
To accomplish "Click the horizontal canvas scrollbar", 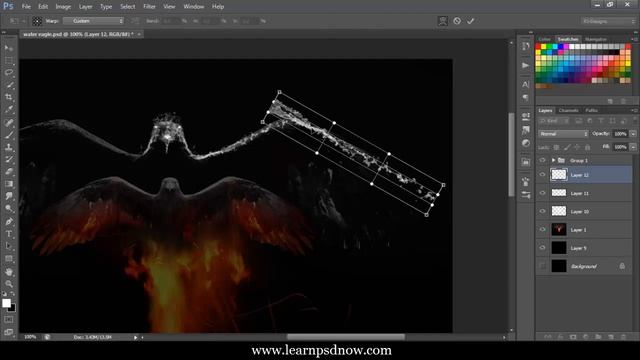I will coord(345,337).
